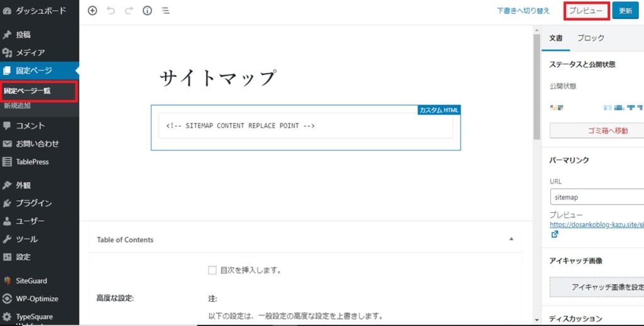The width and height of the screenshot is (644, 326).
Task: Collapse the Table of Contents panel arrow
Action: click(x=511, y=239)
